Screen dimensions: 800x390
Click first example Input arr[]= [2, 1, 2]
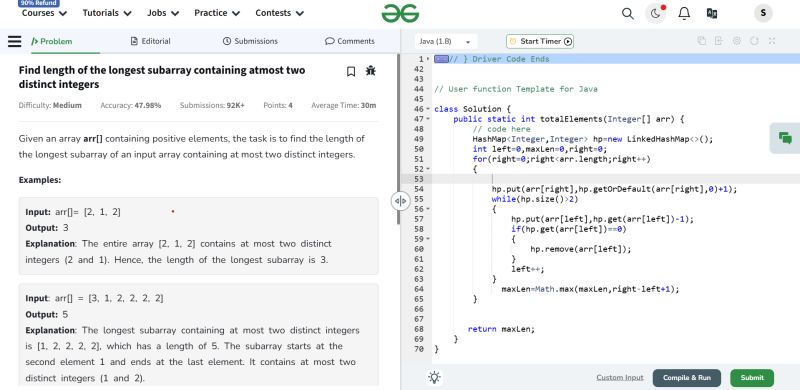[x=73, y=212]
